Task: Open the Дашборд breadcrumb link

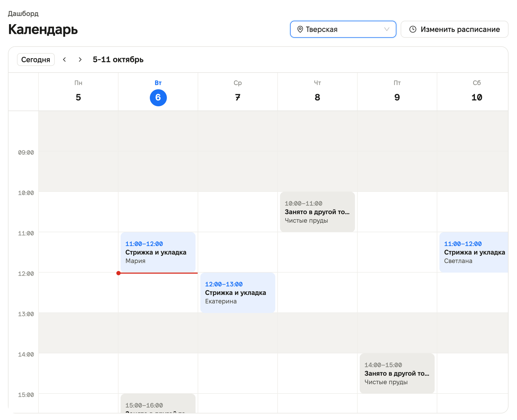Action: click(x=23, y=14)
